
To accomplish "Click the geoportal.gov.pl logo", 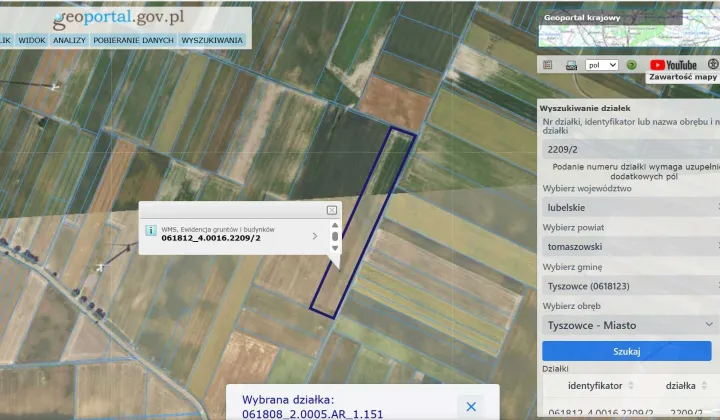I will coord(118,18).
